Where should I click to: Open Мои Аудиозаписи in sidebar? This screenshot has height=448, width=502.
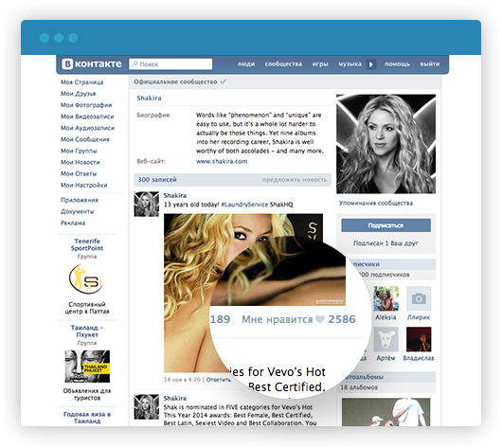(87, 128)
